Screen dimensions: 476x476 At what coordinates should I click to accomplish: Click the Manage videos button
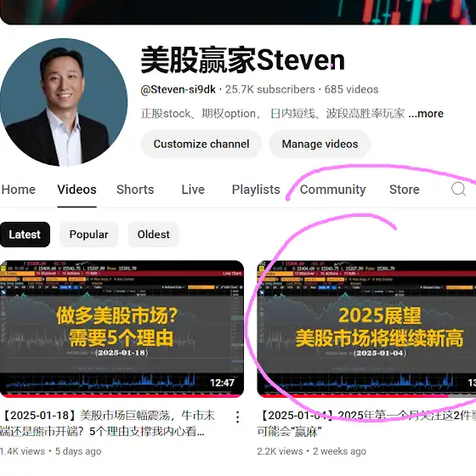pos(320,144)
